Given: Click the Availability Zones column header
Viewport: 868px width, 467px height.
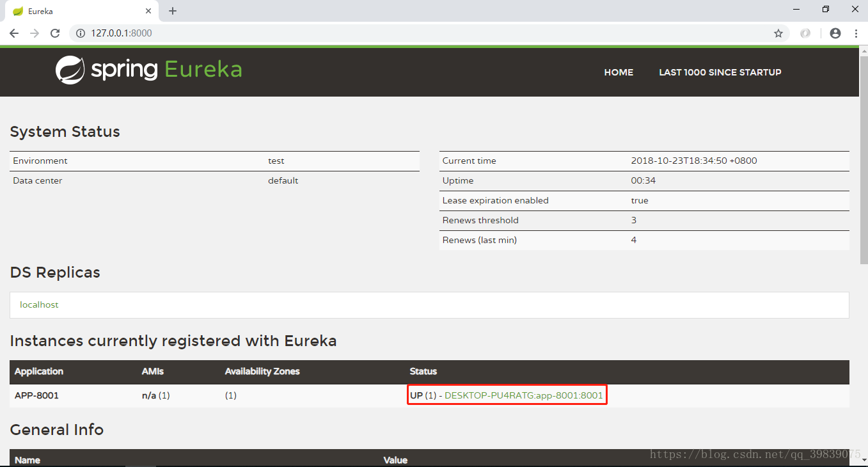Looking at the screenshot, I should [x=262, y=371].
